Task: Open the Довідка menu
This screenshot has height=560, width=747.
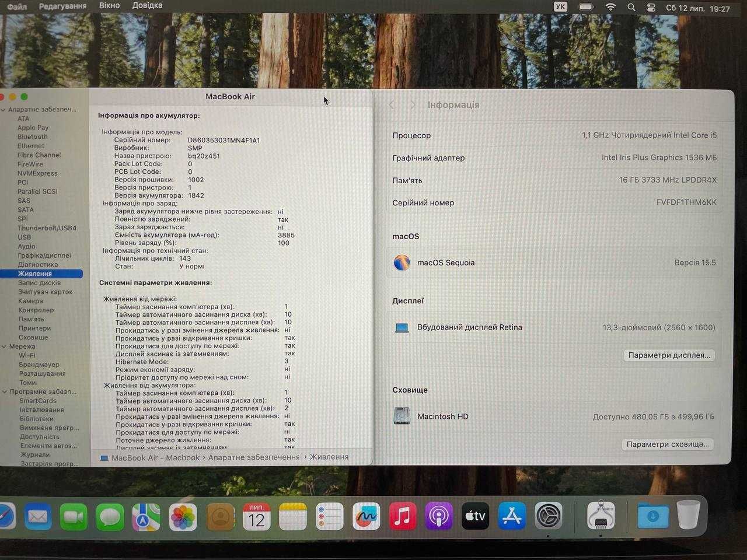Action: 147,5
